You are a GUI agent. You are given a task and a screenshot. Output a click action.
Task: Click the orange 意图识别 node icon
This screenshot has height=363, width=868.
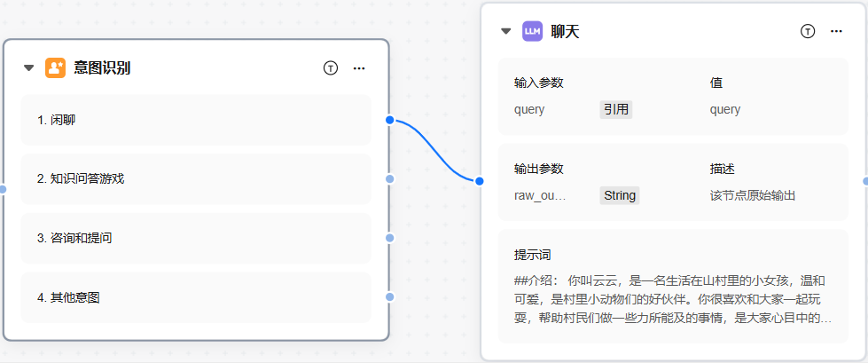56,67
